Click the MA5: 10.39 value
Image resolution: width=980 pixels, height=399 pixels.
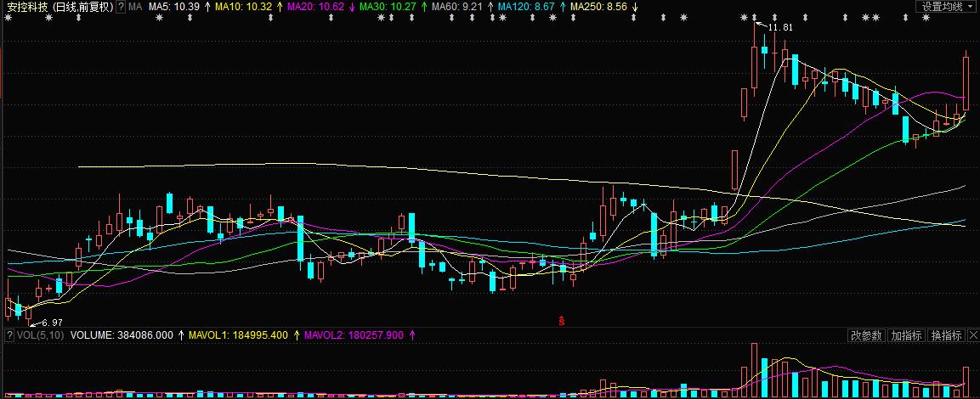click(x=174, y=6)
